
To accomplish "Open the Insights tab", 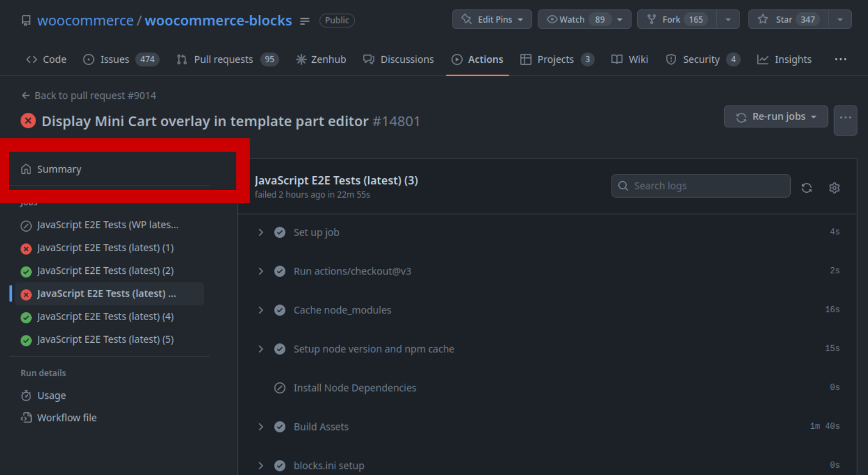I will [784, 59].
